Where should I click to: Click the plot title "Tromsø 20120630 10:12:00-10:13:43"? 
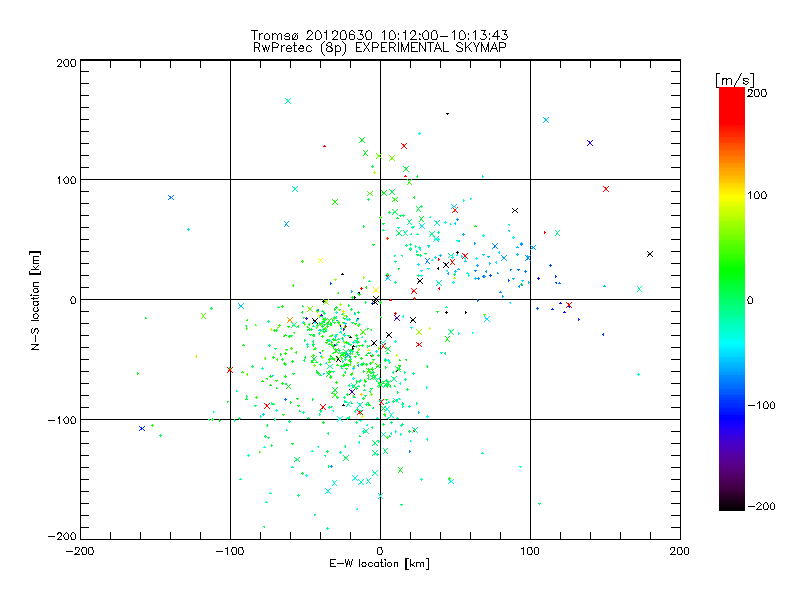click(379, 35)
